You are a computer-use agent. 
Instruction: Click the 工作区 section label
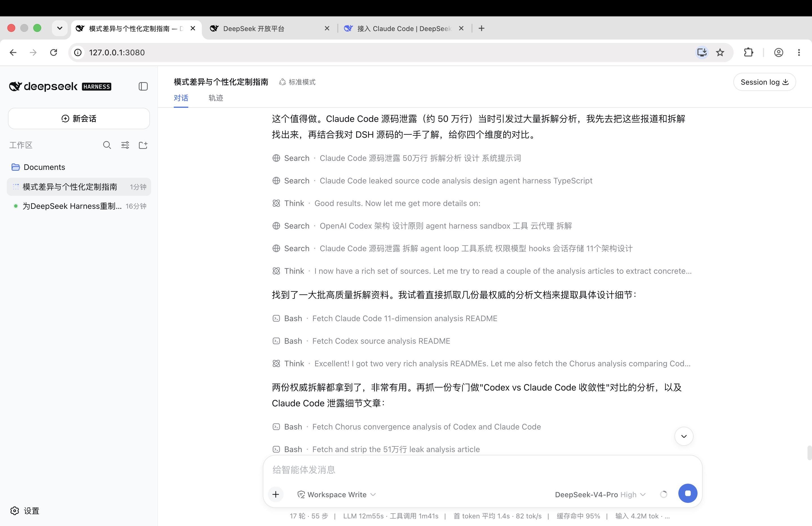(21, 145)
